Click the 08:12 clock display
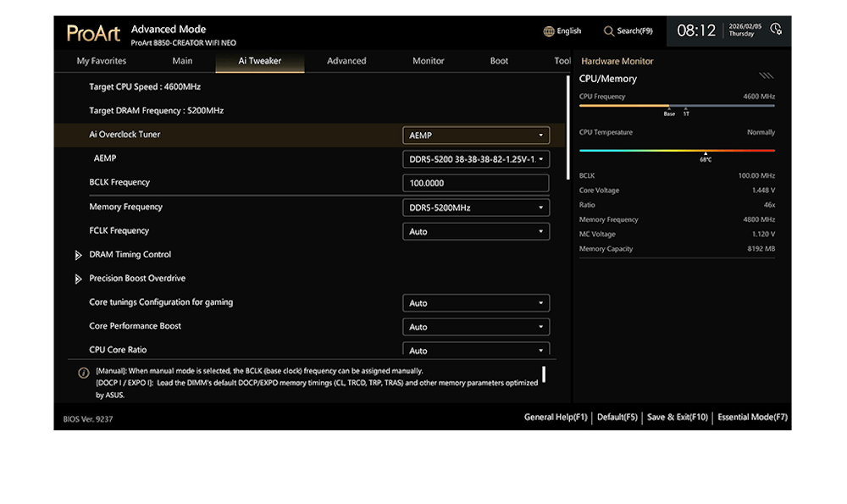 (696, 30)
